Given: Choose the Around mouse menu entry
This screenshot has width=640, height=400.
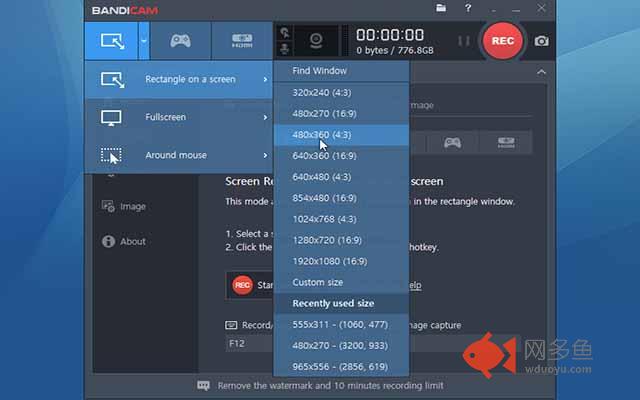Looking at the screenshot, I should coord(179,155).
